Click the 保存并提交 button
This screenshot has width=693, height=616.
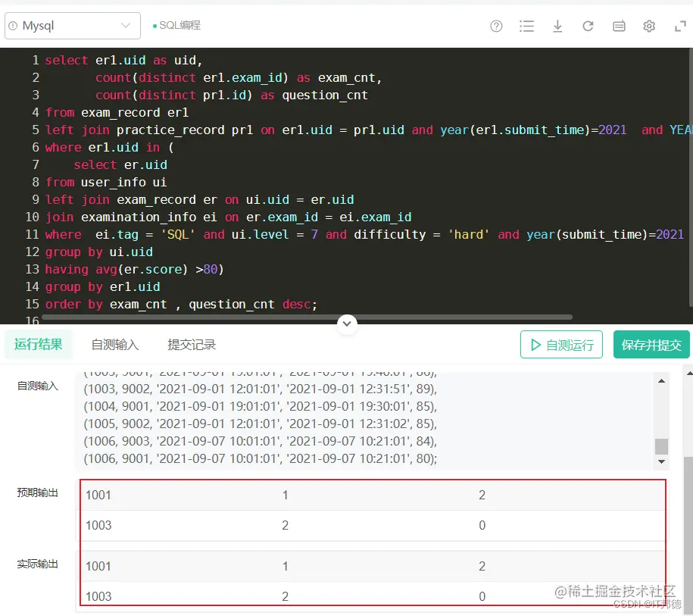(x=651, y=345)
